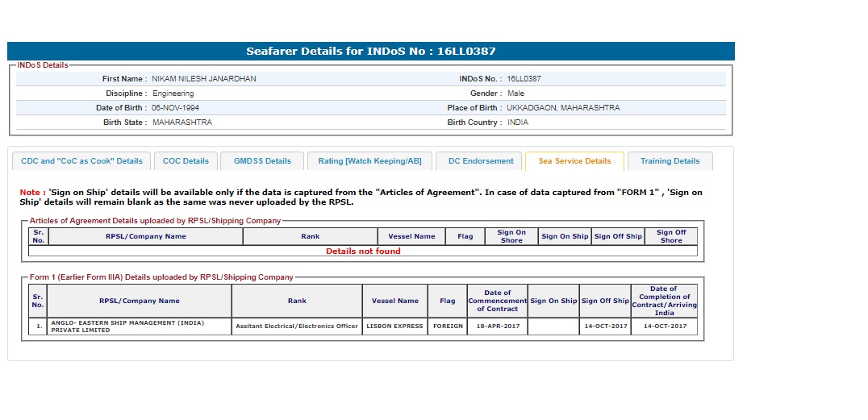This screenshot has width=868, height=420.
Task: Select the GMDSS Details tab
Action: pos(262,161)
